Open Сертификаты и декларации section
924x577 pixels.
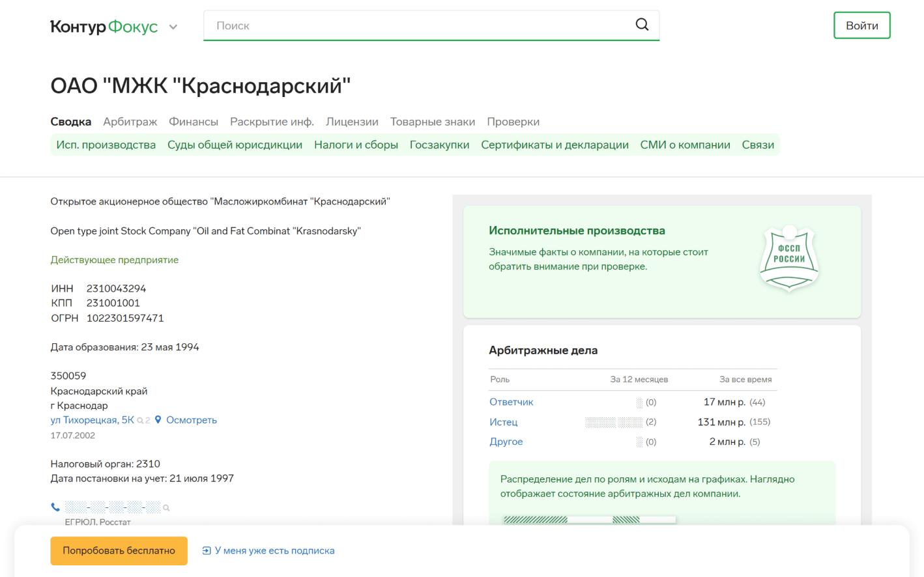tap(555, 145)
